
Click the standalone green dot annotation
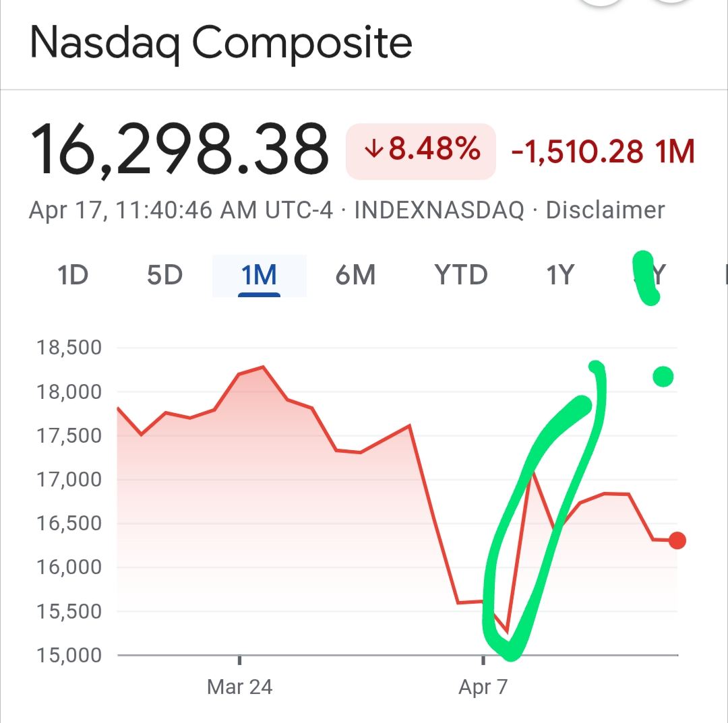coord(663,377)
